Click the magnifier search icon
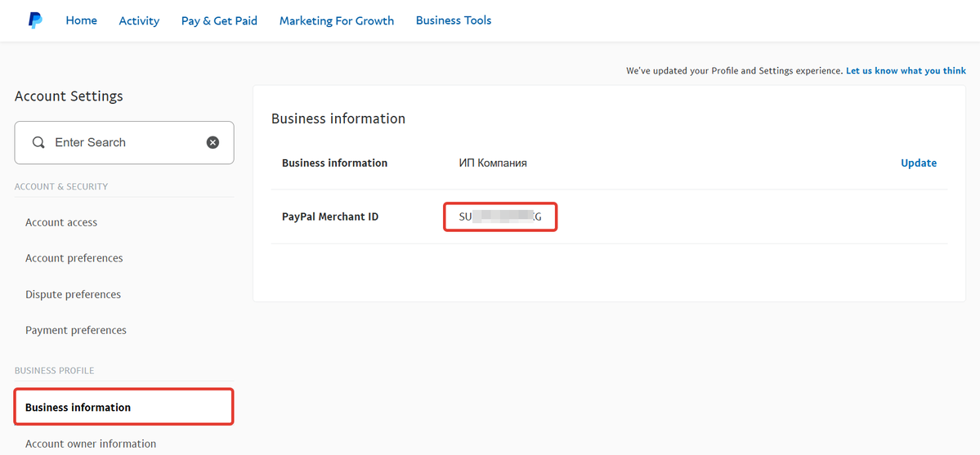This screenshot has width=980, height=455. click(38, 142)
